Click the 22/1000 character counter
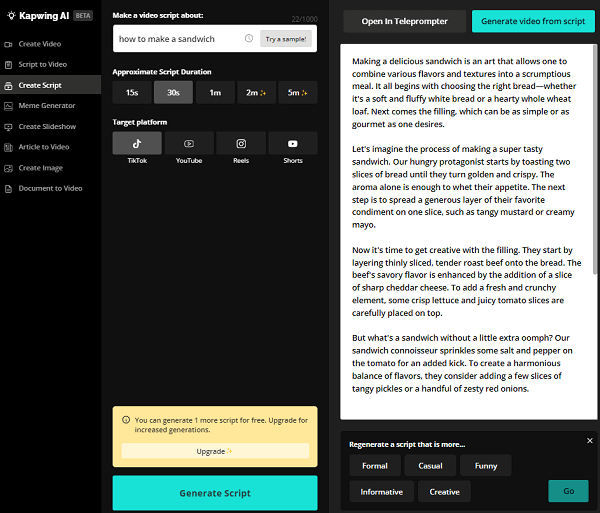The height and width of the screenshot is (513, 600). click(304, 19)
